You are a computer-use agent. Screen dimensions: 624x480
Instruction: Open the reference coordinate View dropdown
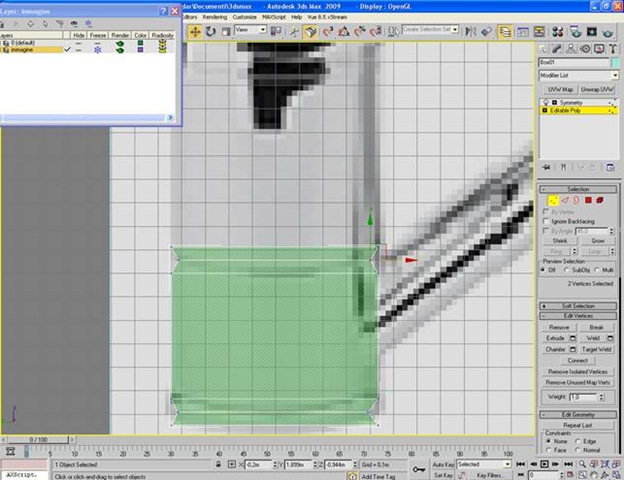pos(252,31)
